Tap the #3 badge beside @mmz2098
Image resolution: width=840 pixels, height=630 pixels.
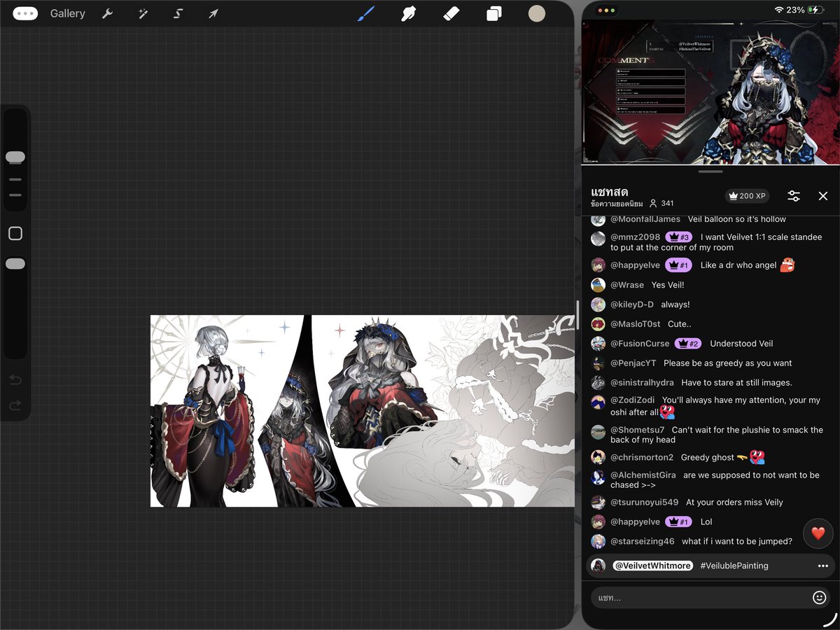[678, 237]
